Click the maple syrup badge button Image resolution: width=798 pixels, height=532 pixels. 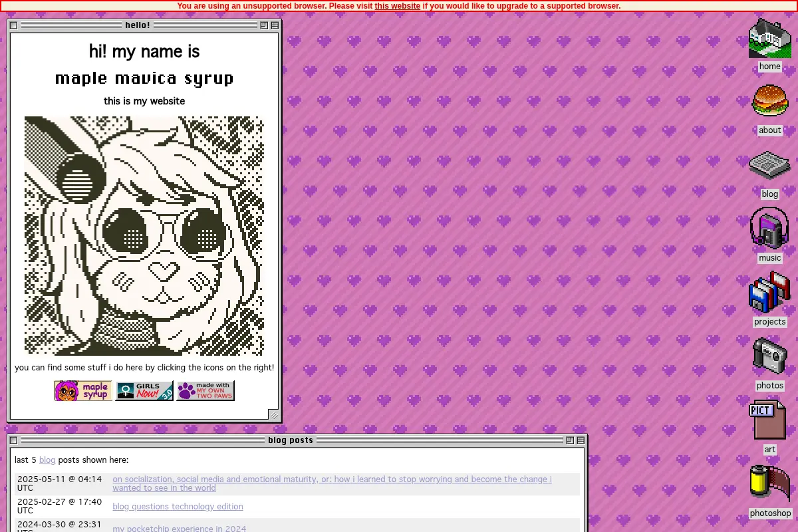click(83, 391)
